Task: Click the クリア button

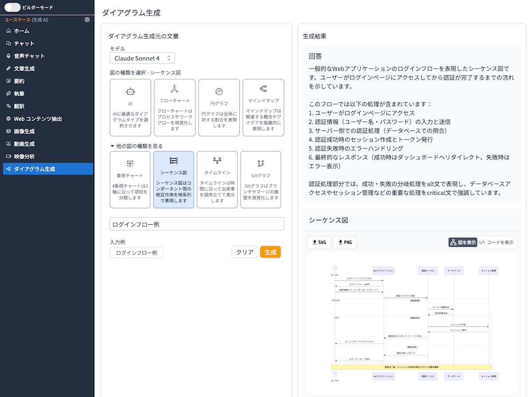Action: tap(245, 252)
